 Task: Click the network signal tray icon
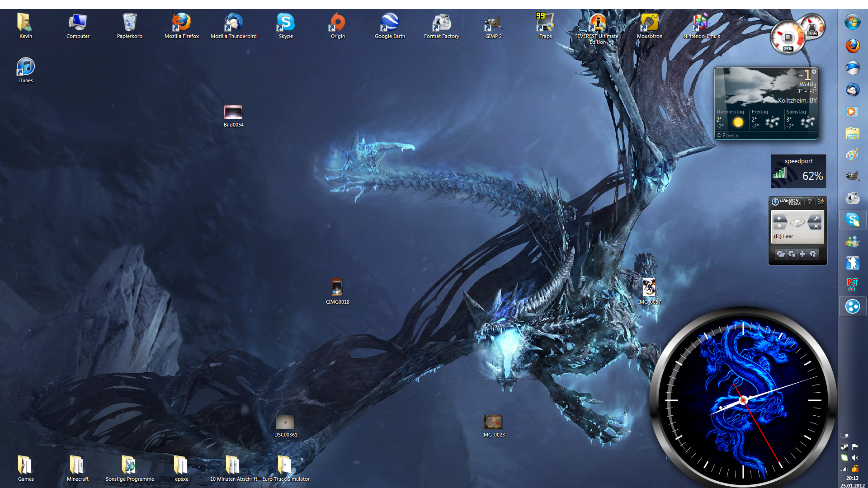(844, 469)
